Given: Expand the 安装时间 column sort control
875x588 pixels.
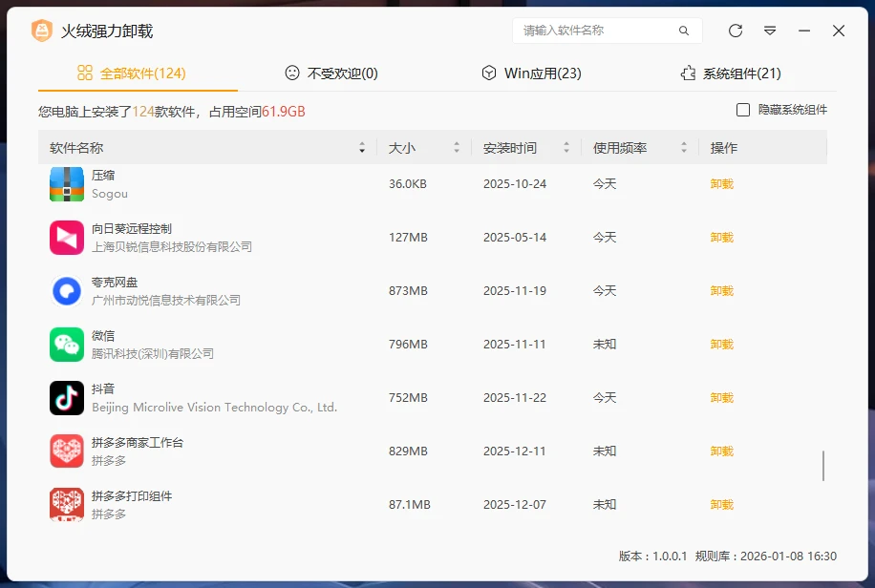Looking at the screenshot, I should point(567,146).
